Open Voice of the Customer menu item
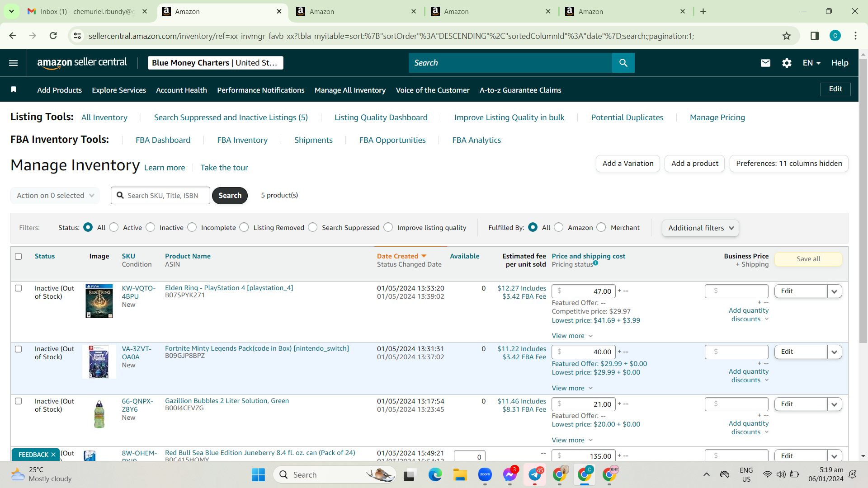868x488 pixels. tap(433, 90)
